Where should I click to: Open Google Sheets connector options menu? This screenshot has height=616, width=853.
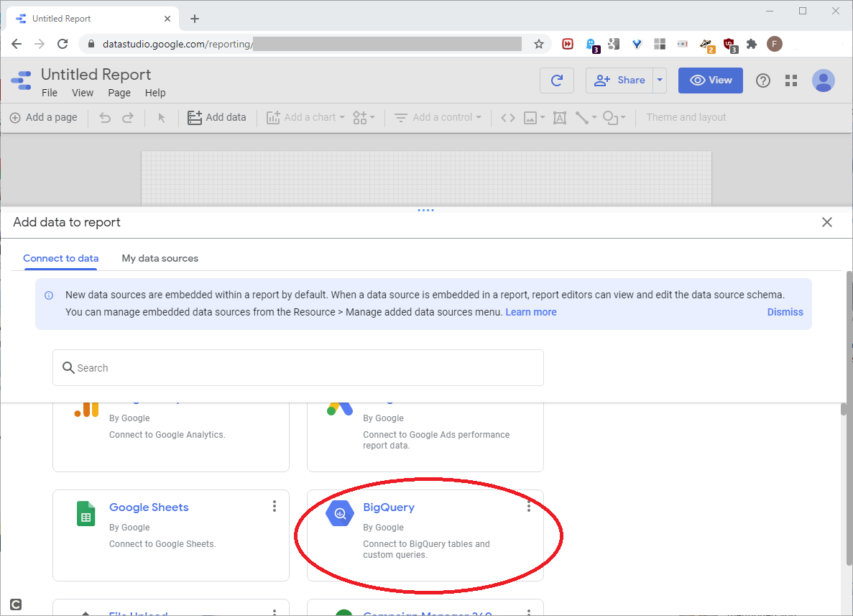point(275,507)
